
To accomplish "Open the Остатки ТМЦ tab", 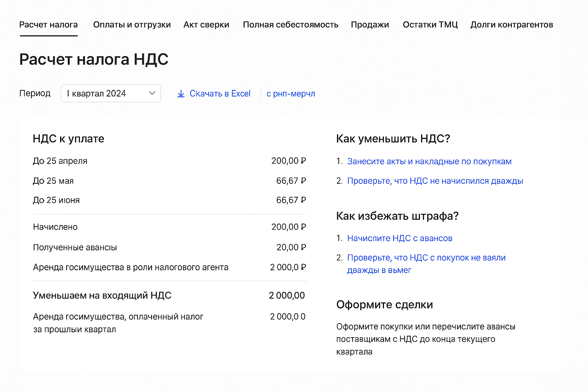I will click(x=430, y=24).
